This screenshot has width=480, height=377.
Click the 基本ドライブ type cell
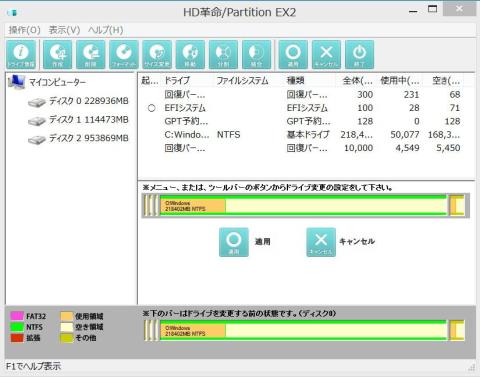(308, 135)
